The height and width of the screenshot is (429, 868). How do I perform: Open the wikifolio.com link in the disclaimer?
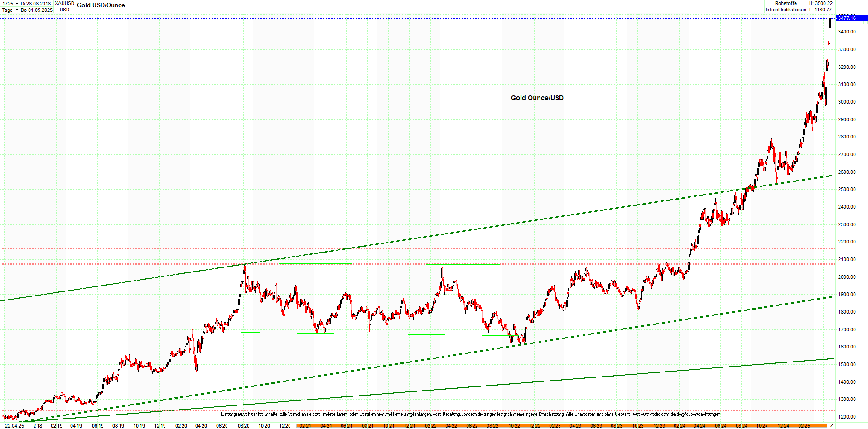pyautogui.click(x=678, y=414)
